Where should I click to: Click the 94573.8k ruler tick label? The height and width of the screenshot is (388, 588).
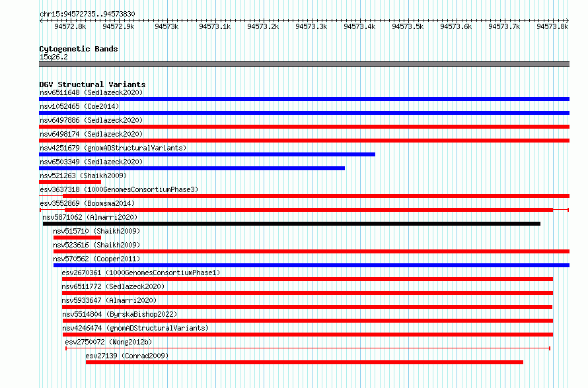[552, 26]
